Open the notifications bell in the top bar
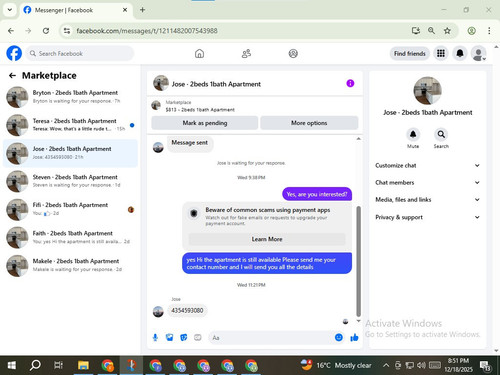 point(460,53)
